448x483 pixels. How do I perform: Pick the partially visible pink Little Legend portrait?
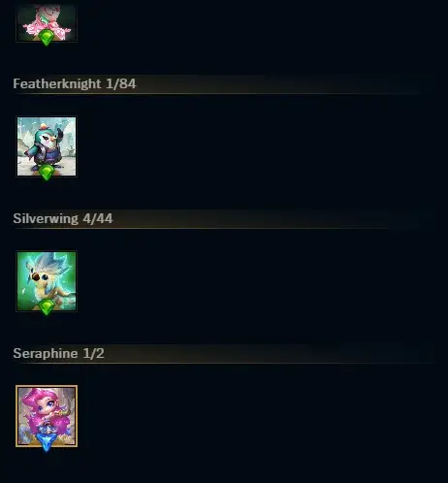coord(47,22)
